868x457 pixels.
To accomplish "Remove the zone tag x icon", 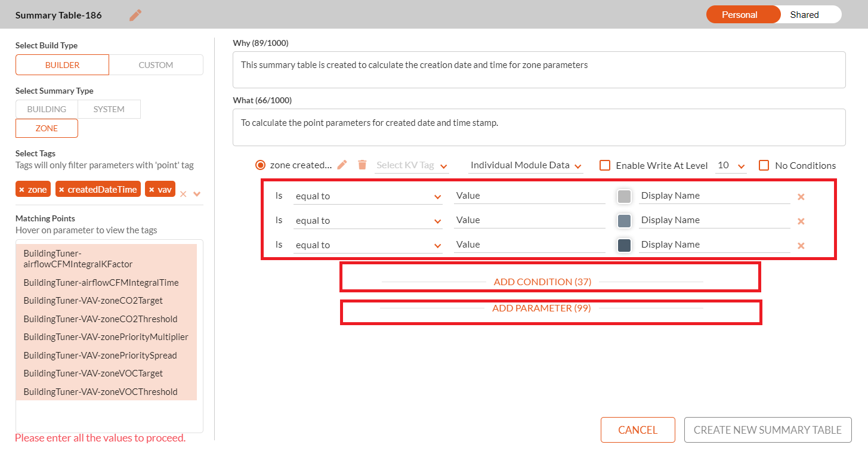I will [22, 190].
